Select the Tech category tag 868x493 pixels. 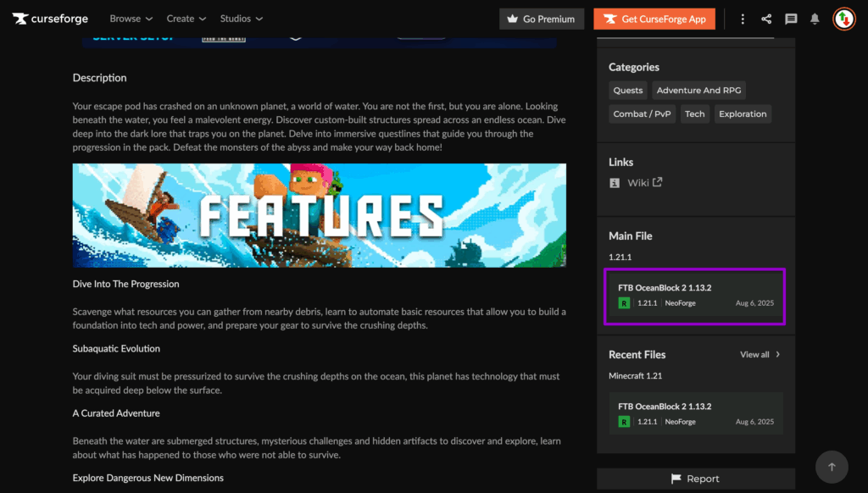point(694,113)
